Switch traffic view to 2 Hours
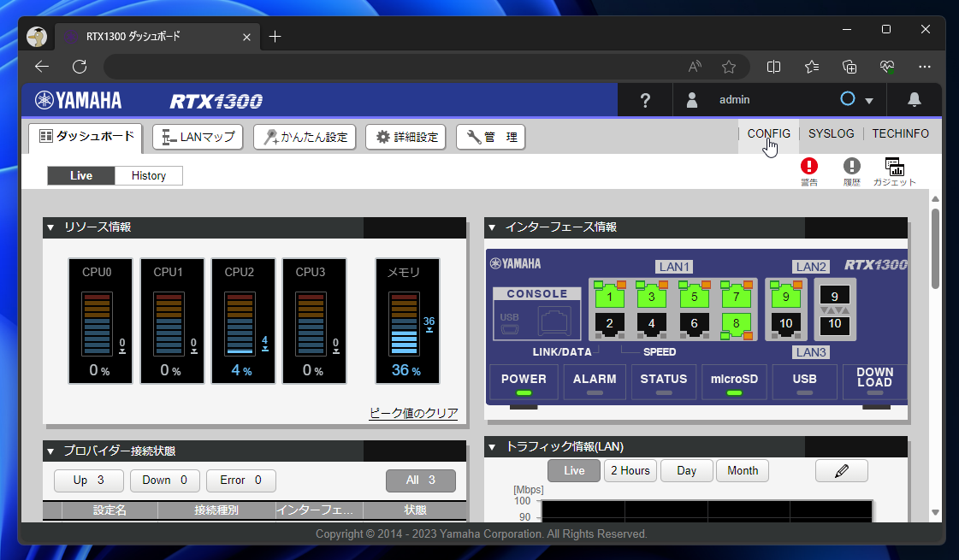Viewport: 959px width, 560px height. (630, 470)
